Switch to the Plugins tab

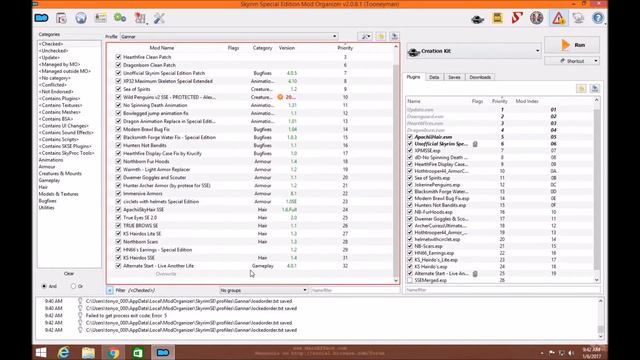tap(413, 77)
